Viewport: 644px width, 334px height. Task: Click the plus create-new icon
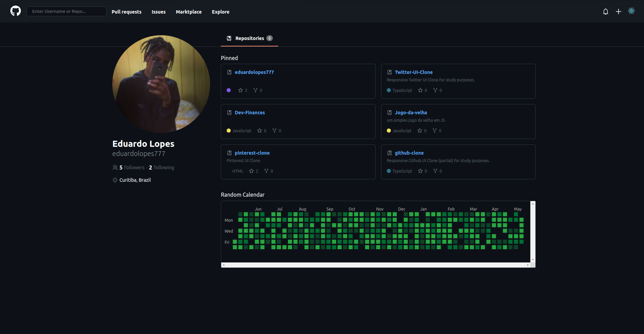pos(619,12)
